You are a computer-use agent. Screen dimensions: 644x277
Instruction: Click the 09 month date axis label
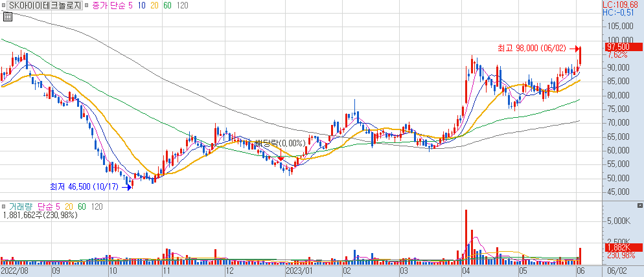pyautogui.click(x=56, y=271)
